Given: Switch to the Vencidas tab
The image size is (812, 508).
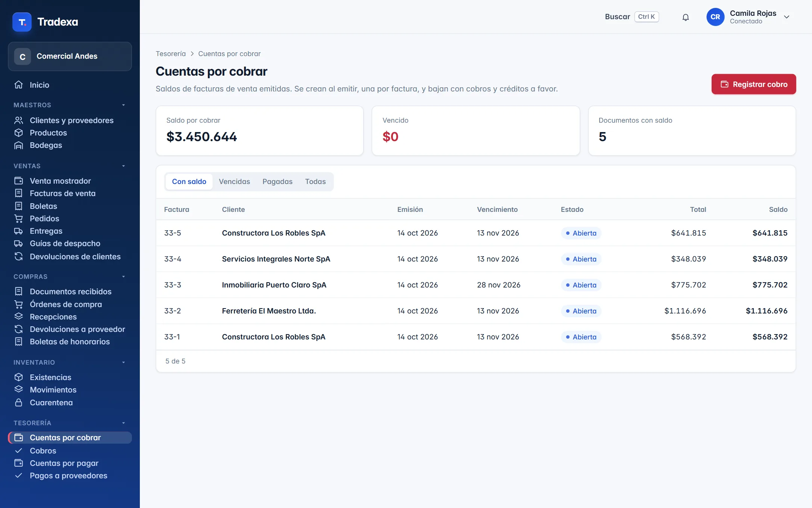Looking at the screenshot, I should 234,182.
